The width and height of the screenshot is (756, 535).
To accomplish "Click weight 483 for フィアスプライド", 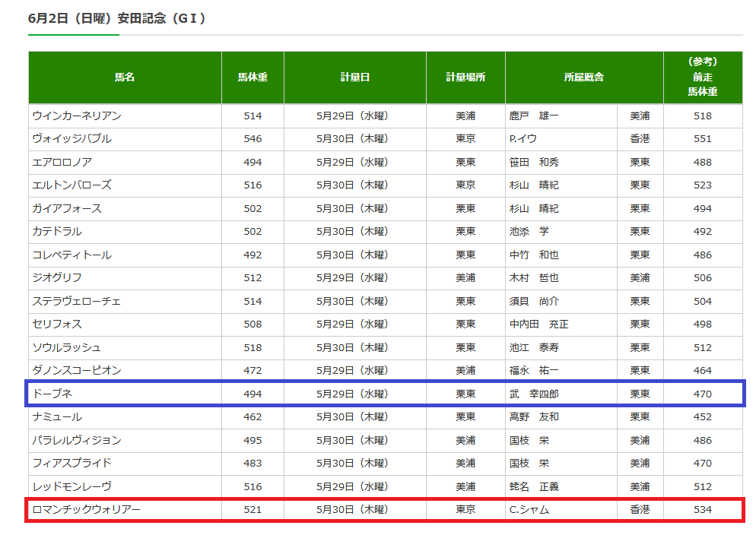I will [253, 463].
